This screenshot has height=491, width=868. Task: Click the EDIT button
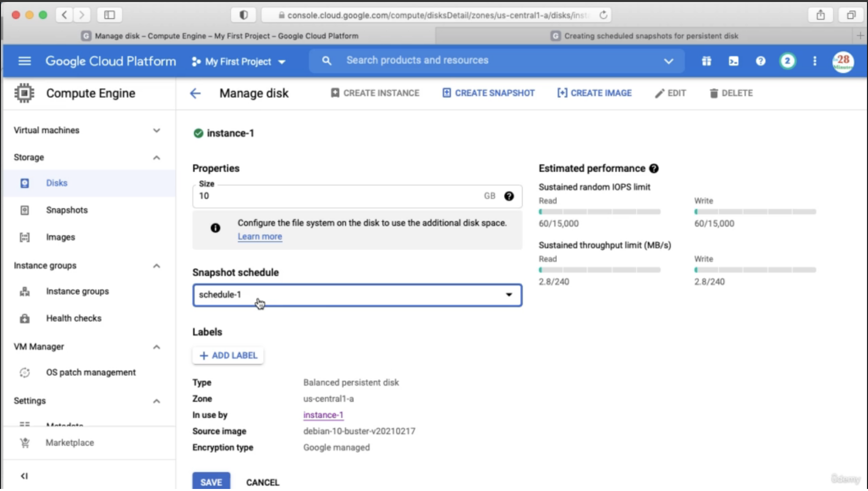pyautogui.click(x=670, y=93)
